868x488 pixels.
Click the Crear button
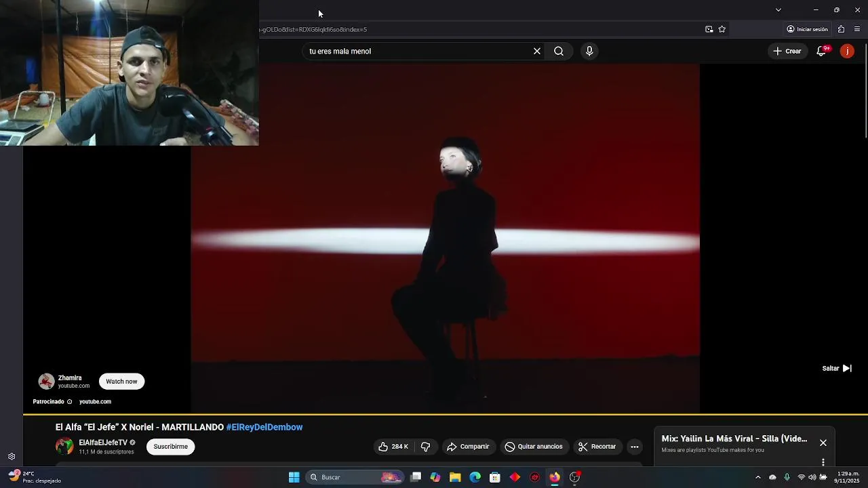tap(787, 51)
